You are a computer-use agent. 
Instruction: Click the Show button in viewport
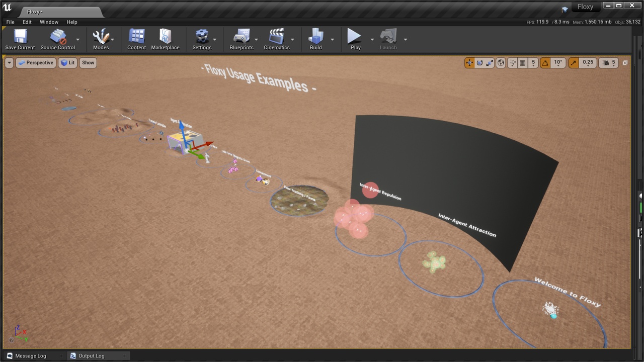click(88, 63)
